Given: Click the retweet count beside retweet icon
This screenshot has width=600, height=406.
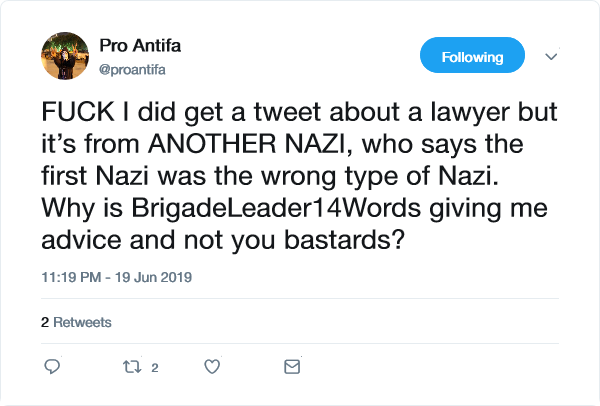Looking at the screenshot, I should click(155, 367).
